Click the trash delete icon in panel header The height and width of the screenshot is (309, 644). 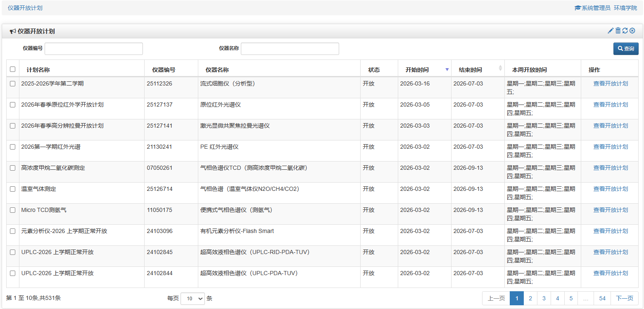pyautogui.click(x=618, y=30)
